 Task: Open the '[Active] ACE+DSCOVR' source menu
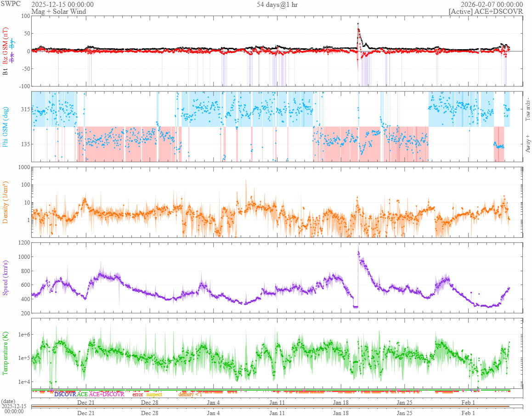coord(486,11)
